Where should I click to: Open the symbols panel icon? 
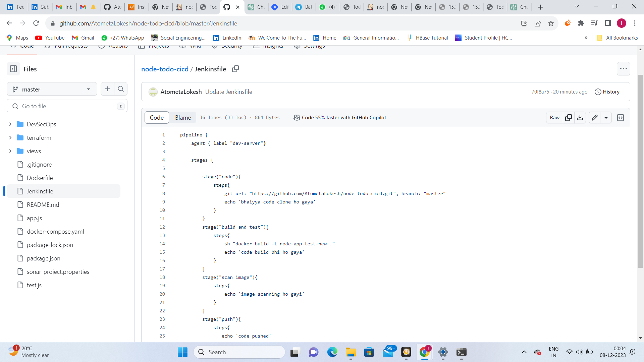[621, 118]
